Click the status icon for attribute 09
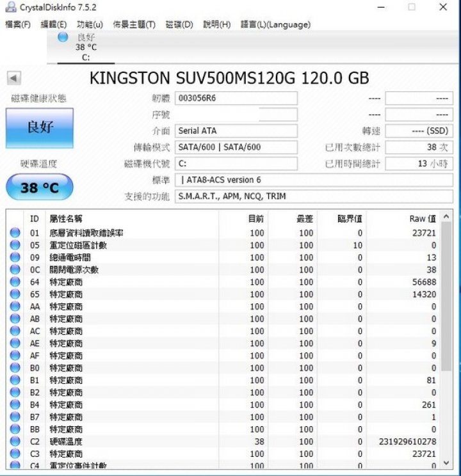This screenshot has width=461, height=476. (x=15, y=257)
